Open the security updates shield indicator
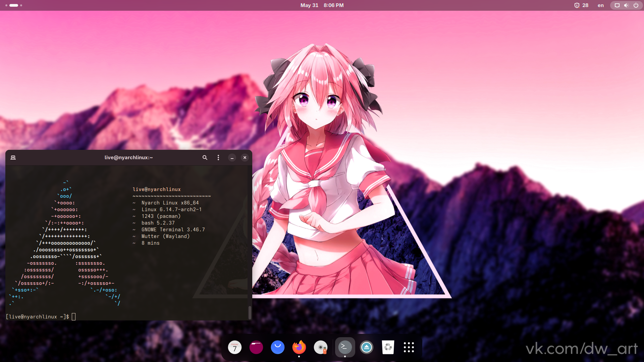 (x=581, y=5)
